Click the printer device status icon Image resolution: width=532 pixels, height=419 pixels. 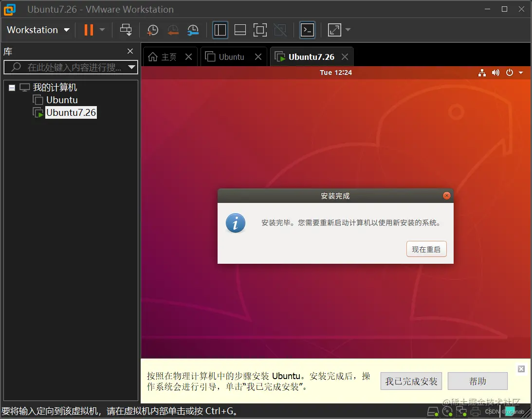[476, 411]
